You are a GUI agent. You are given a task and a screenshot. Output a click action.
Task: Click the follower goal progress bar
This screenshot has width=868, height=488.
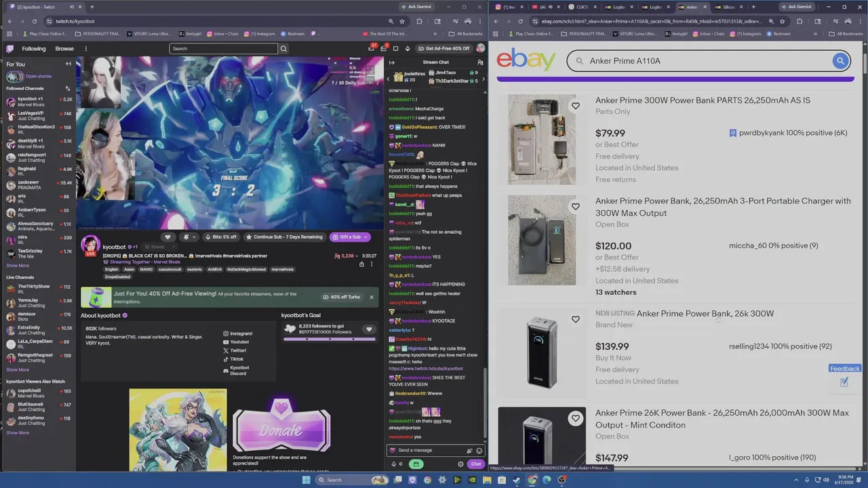pos(329,339)
